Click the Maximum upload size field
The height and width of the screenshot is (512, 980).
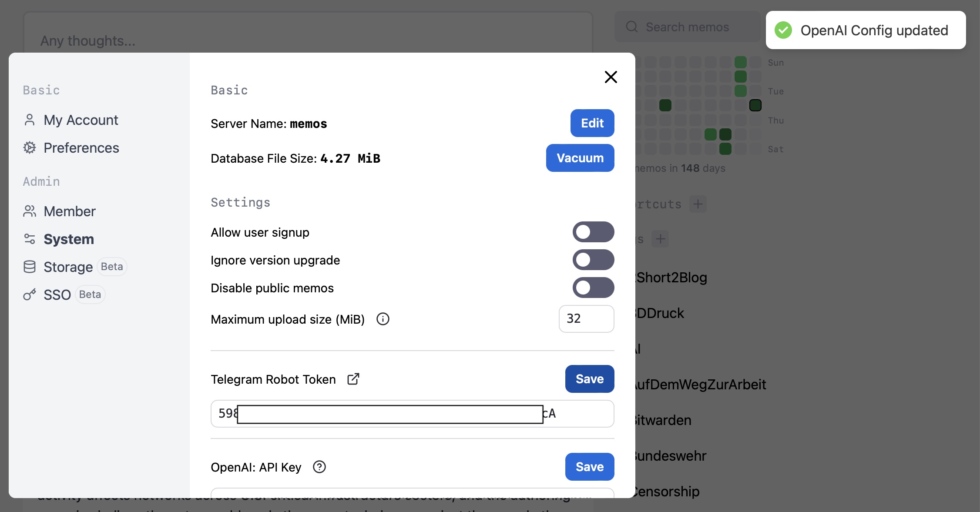coord(586,319)
